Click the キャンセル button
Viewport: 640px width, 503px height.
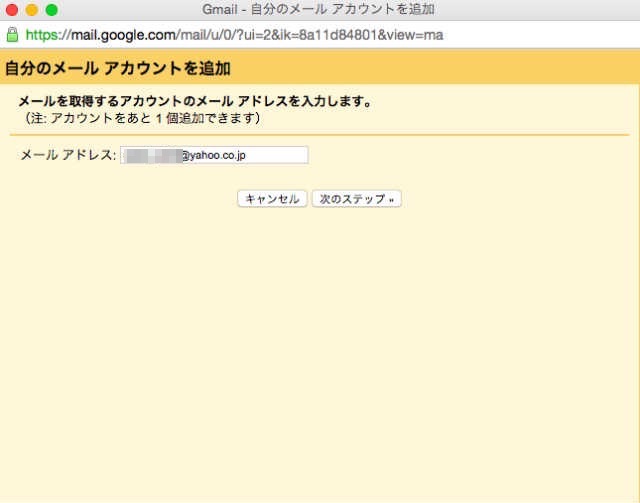272,199
